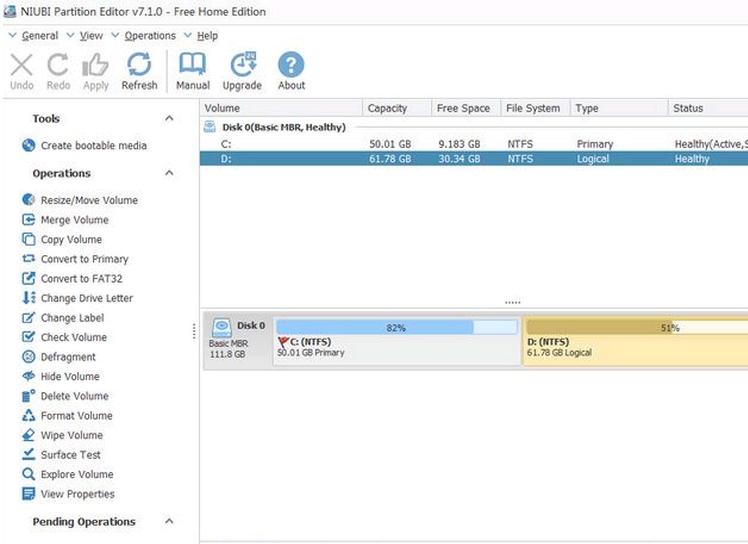
Task: Click the Delete Volume icon
Action: coord(29,396)
